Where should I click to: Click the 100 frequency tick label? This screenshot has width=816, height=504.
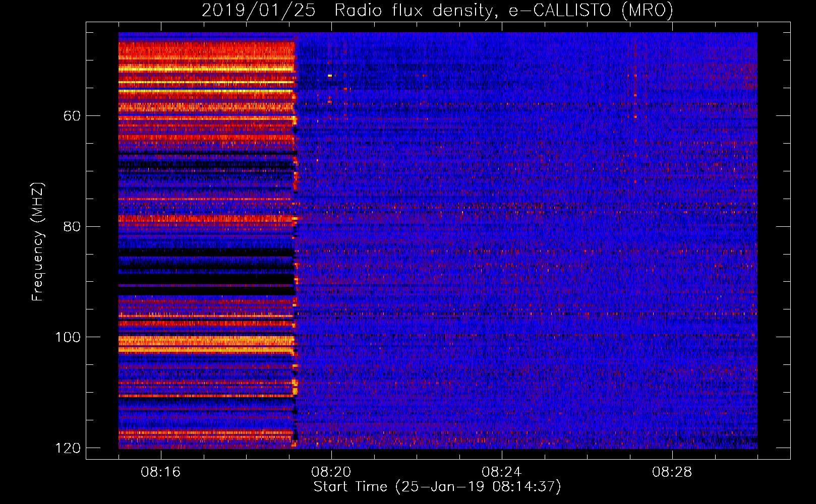(68, 337)
